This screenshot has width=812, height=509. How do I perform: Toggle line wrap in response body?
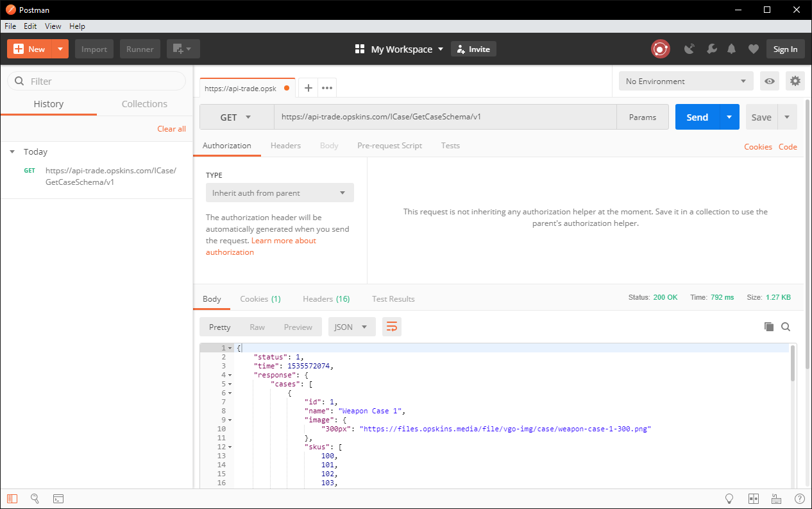pos(391,327)
